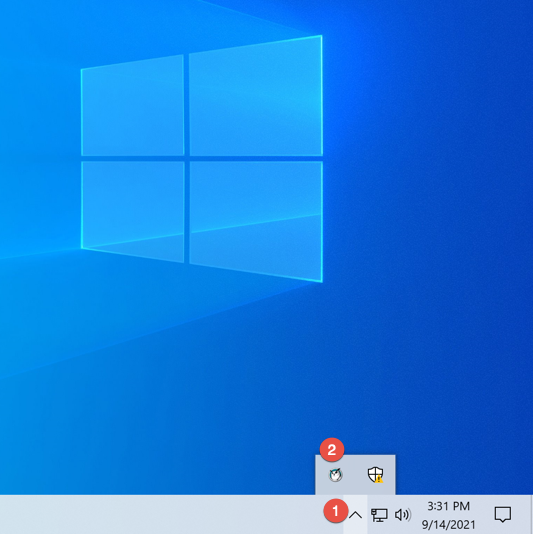Click the top-left pane of Windows logo
The width and height of the screenshot is (533, 534).
[x=132, y=106]
